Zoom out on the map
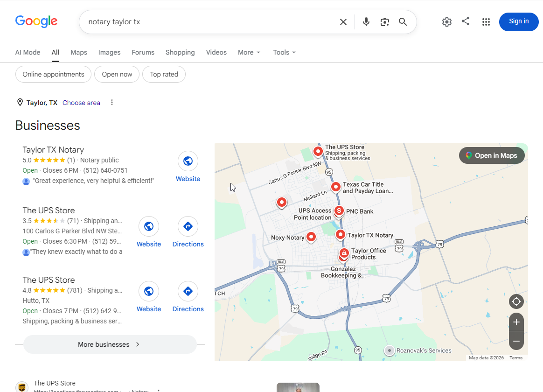The image size is (543, 392). pyautogui.click(x=516, y=341)
